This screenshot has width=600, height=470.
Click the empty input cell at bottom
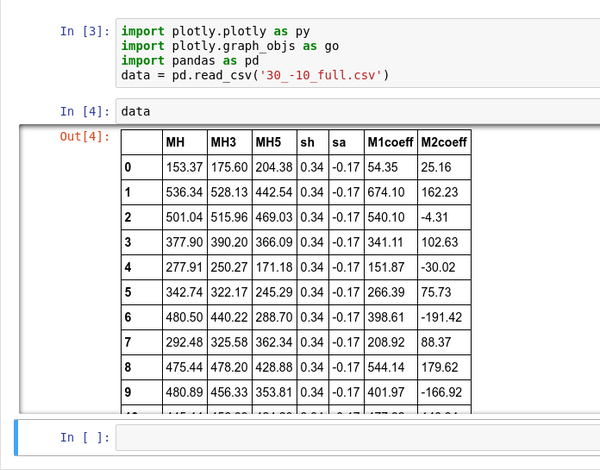click(358, 437)
